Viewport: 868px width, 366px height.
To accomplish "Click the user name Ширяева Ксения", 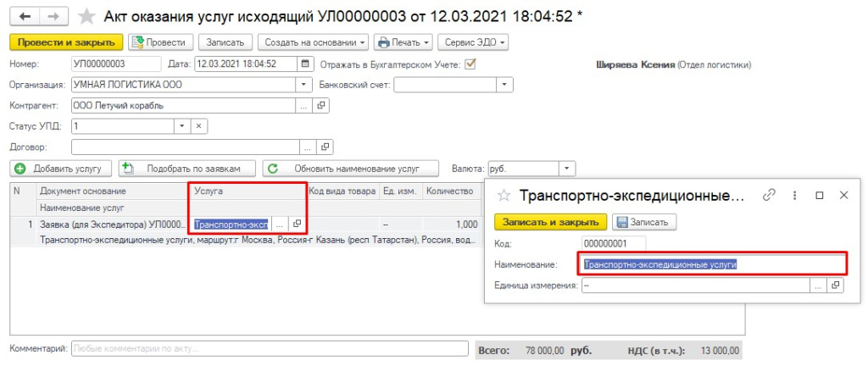I will (x=636, y=64).
